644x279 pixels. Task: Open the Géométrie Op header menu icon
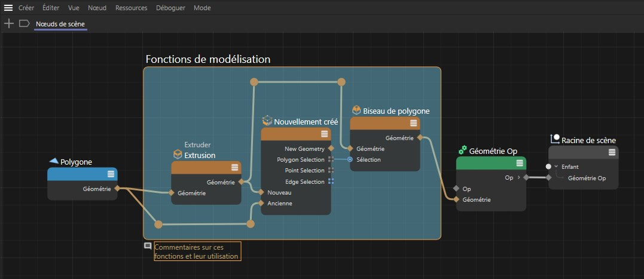pos(520,163)
